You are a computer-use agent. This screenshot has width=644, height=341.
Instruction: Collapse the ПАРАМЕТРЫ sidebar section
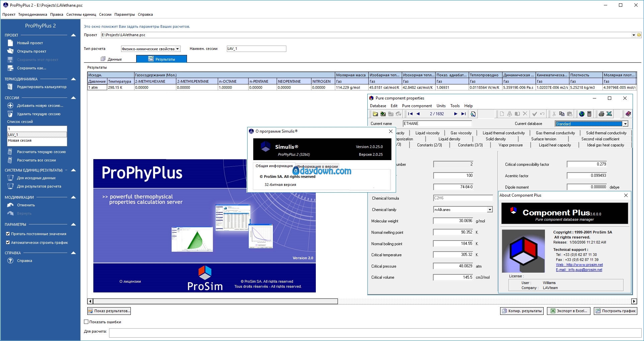[x=74, y=224]
